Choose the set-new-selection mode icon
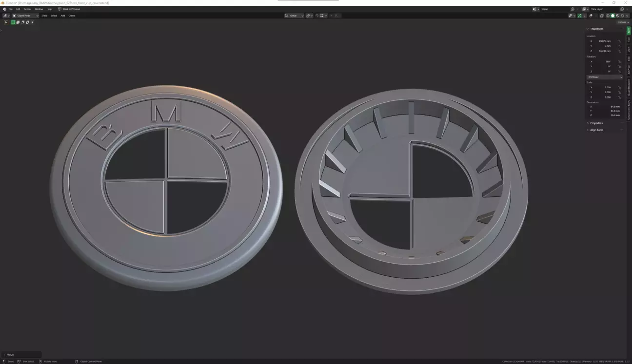Viewport: 632px width, 364px height. (x=13, y=22)
